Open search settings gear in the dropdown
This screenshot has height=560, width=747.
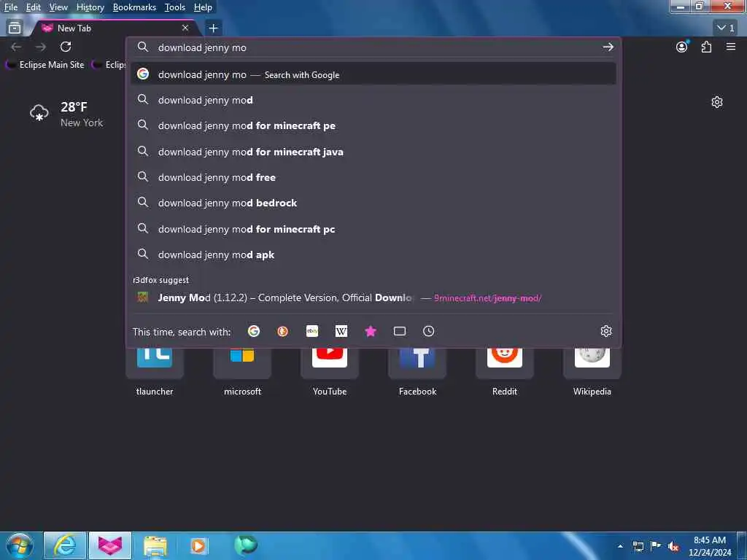click(x=606, y=331)
